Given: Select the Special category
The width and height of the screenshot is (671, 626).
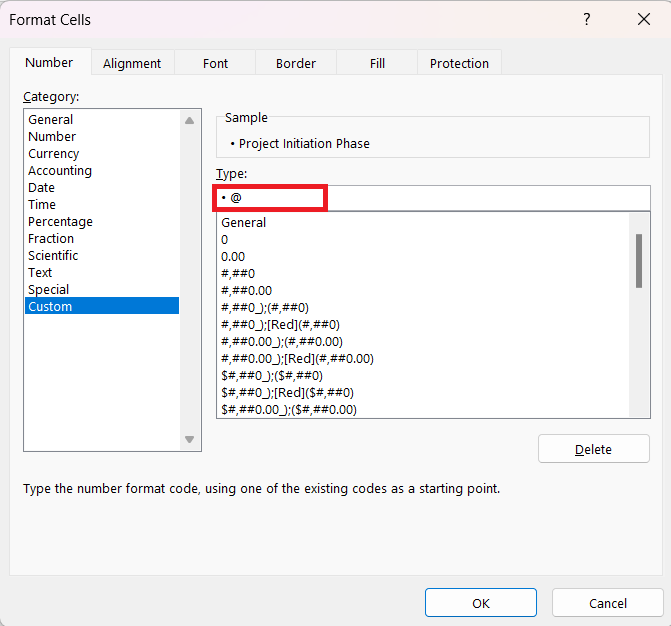Looking at the screenshot, I should point(102,289).
